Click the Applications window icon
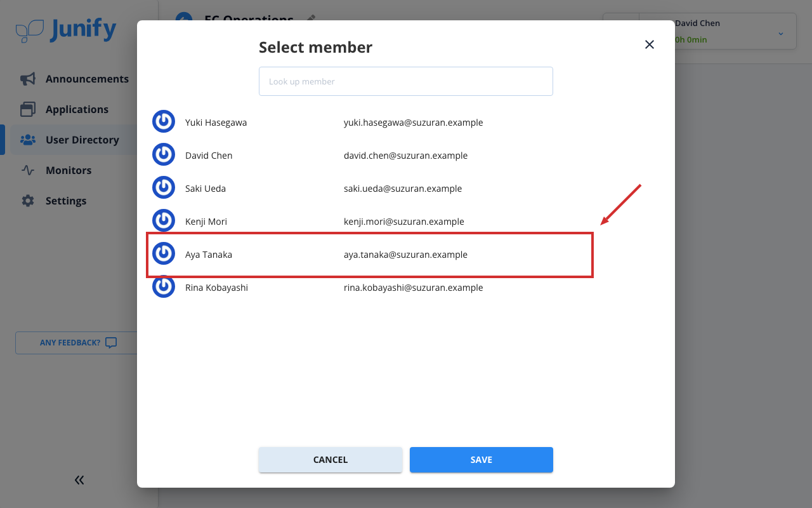812x508 pixels. click(x=28, y=109)
